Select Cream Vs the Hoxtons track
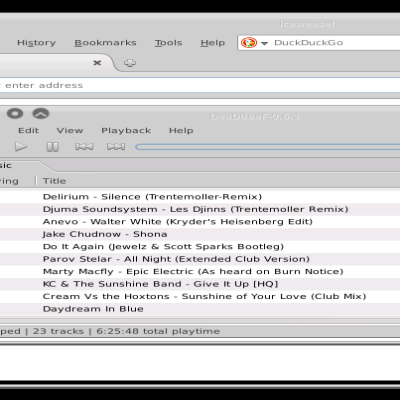 click(x=200, y=296)
